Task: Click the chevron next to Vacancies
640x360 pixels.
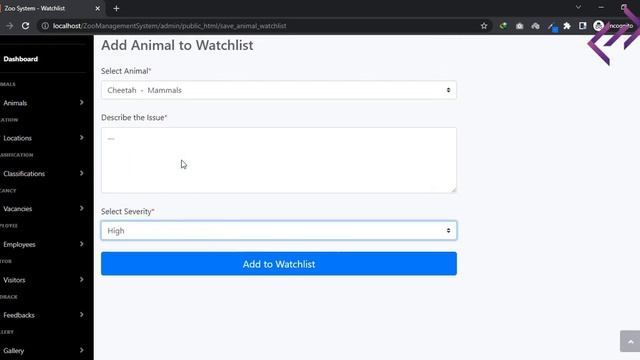Action: coord(82,208)
